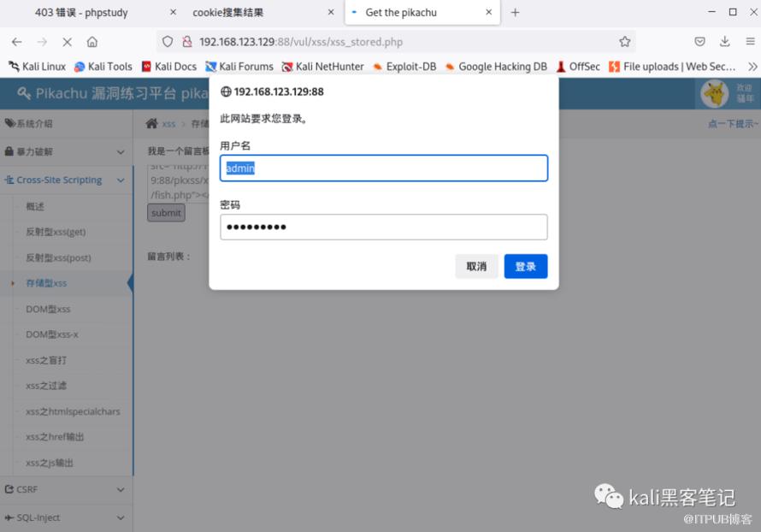Viewport: 761px width, 532px height.
Task: Open the Kali Forums bookmark
Action: pyautogui.click(x=239, y=67)
